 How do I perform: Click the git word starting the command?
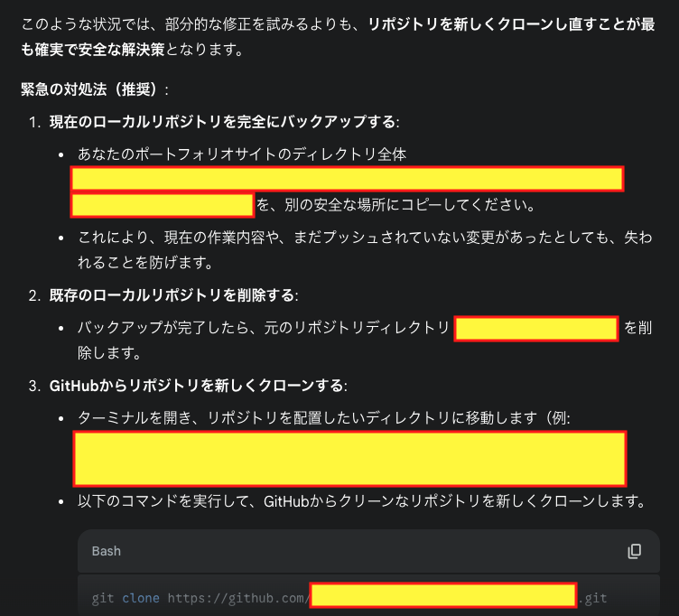pos(103,598)
